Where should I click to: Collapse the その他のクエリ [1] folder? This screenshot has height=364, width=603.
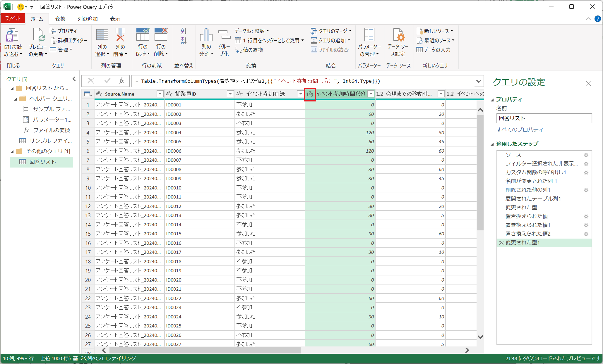tap(12, 151)
